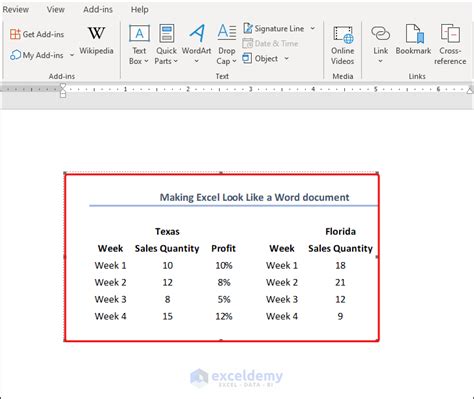474x399 pixels.
Task: Click the 'Texas' heading in the table
Action: pyautogui.click(x=167, y=231)
